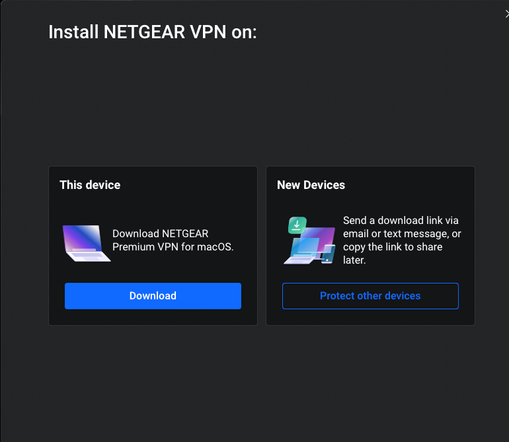
Task: Click the green download arrow badge icon
Action: 297,225
